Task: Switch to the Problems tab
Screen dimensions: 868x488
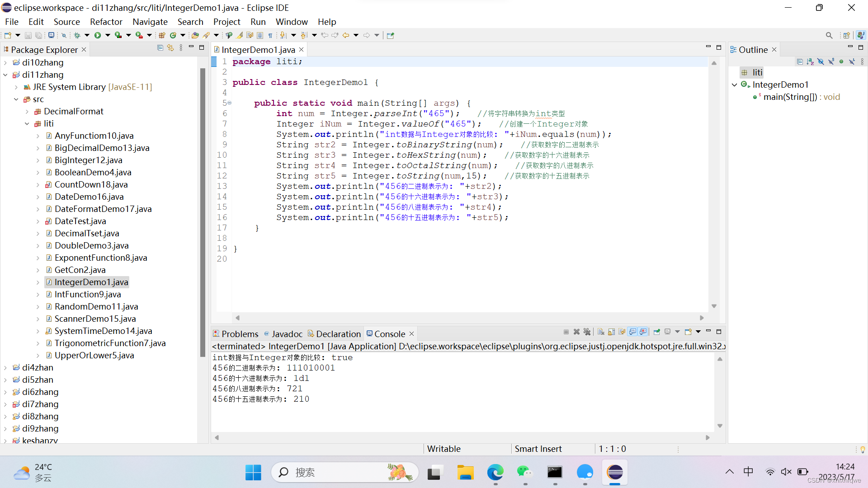Action: click(x=240, y=334)
